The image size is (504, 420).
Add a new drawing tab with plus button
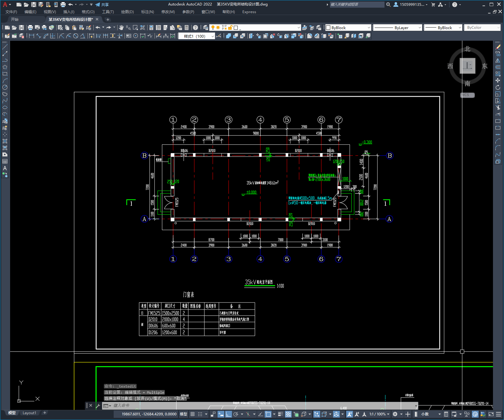tap(108, 20)
